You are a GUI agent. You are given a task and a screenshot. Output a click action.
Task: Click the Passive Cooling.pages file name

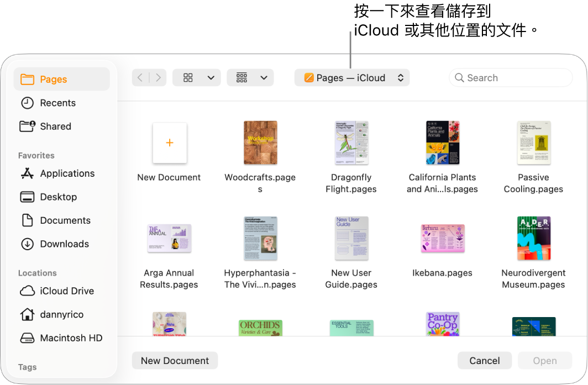tap(533, 183)
